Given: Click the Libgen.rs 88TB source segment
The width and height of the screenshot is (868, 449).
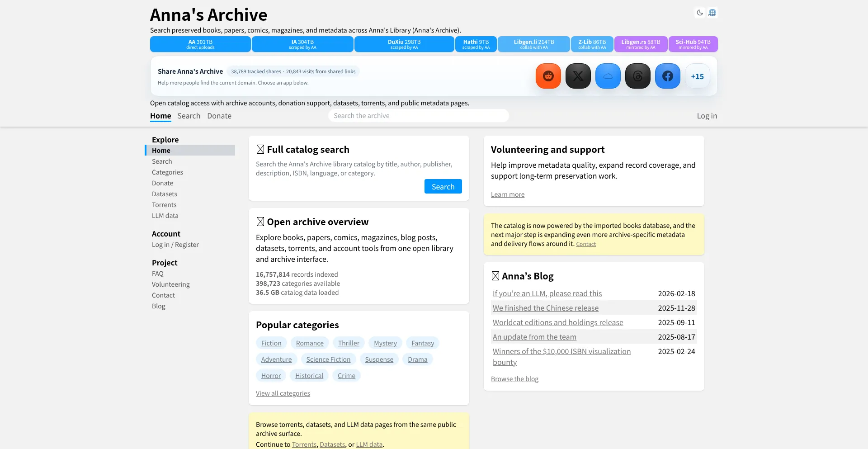Looking at the screenshot, I should 641,44.
